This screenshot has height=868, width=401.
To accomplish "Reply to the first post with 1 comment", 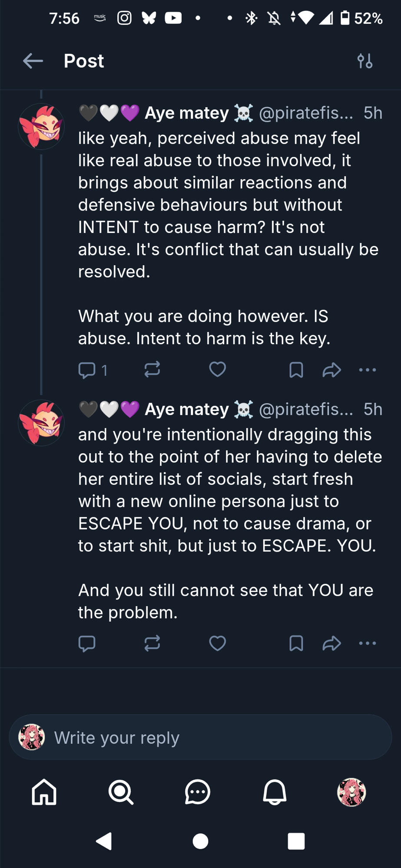I will [x=87, y=370].
